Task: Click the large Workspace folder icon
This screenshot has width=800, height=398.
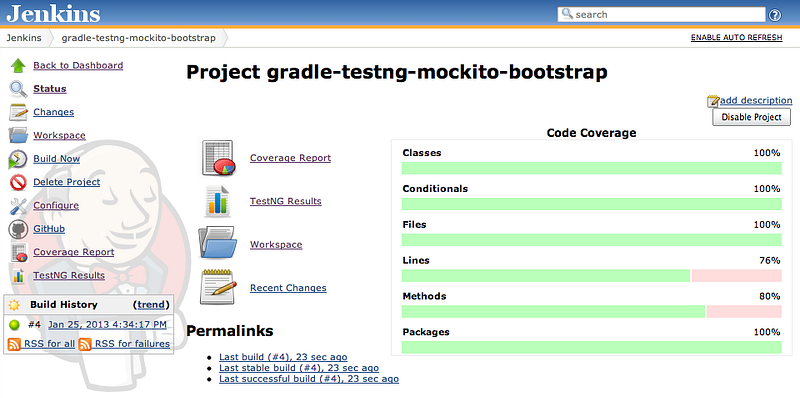Action: [x=217, y=243]
